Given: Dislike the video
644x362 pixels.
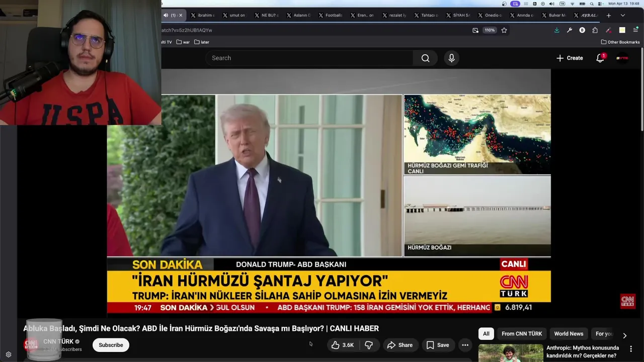Looking at the screenshot, I should [369, 345].
